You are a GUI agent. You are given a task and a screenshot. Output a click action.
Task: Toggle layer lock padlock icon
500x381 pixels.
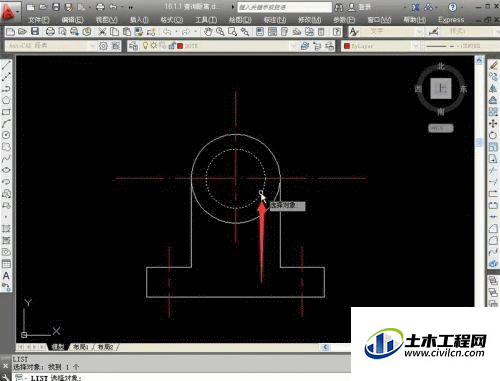coord(172,46)
